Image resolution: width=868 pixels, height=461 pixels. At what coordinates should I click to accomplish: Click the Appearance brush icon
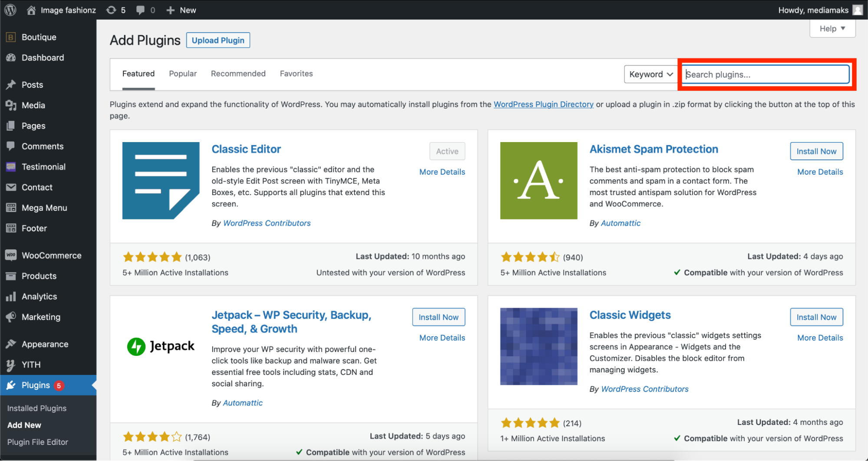tap(11, 344)
